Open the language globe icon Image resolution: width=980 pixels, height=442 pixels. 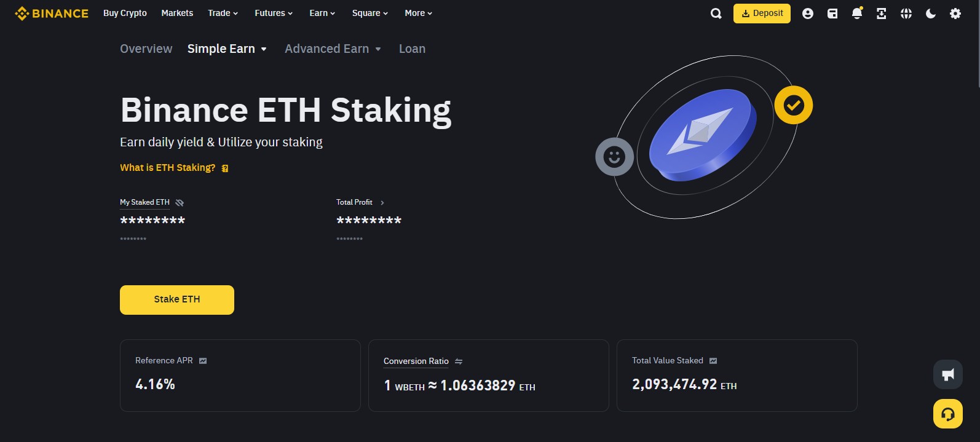click(x=906, y=14)
